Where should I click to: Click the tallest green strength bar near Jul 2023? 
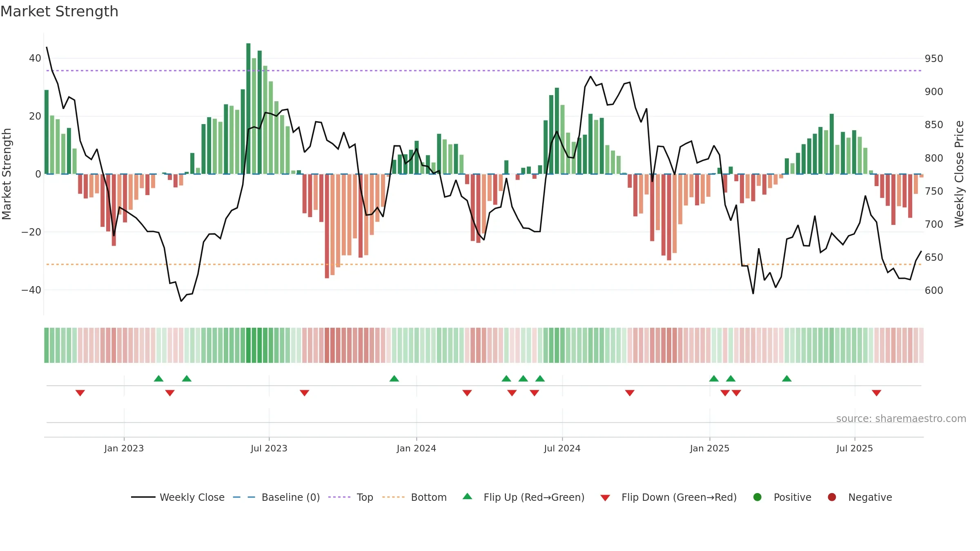[248, 109]
